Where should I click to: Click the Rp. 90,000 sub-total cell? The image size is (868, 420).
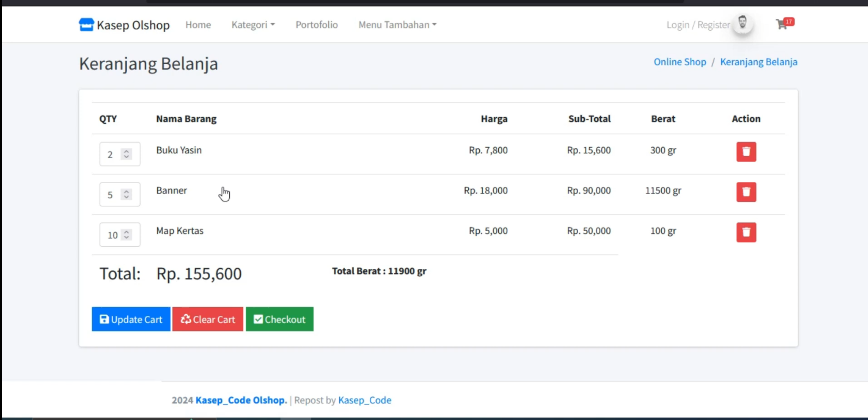coord(589,190)
